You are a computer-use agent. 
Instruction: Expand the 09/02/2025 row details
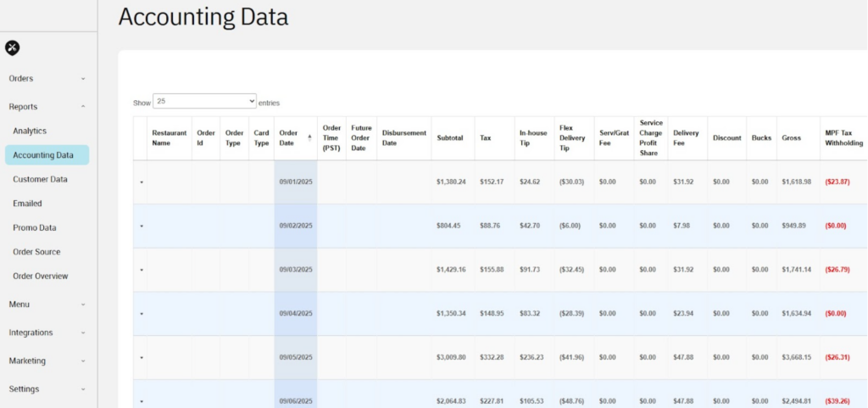pos(142,226)
